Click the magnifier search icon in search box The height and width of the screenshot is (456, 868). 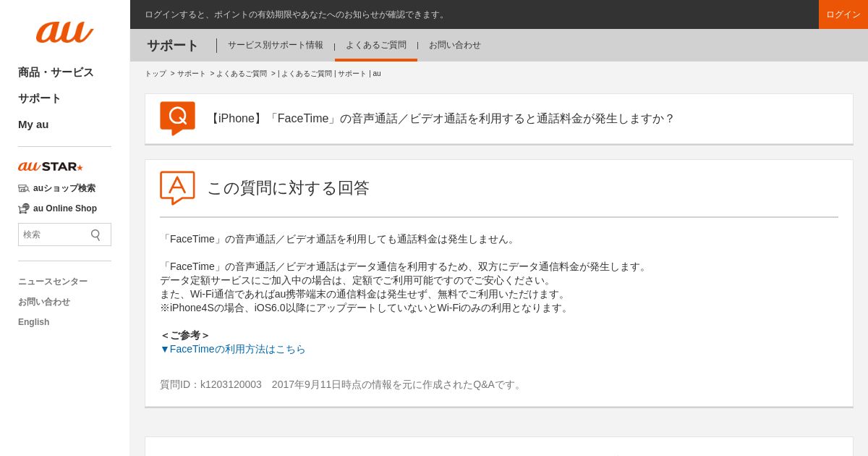95,235
